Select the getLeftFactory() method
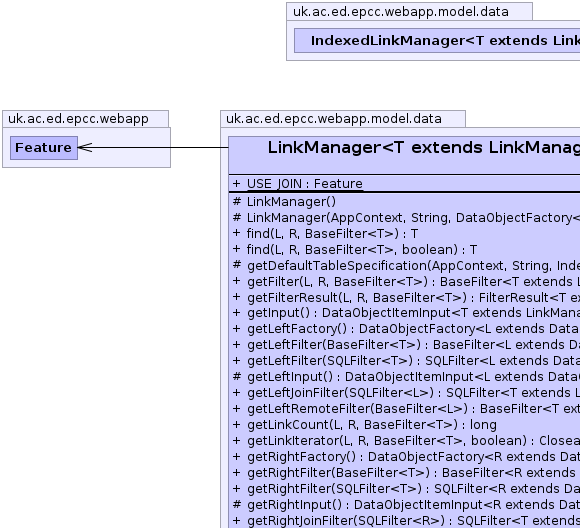Viewport: 580px width, 528px height. coord(406,329)
